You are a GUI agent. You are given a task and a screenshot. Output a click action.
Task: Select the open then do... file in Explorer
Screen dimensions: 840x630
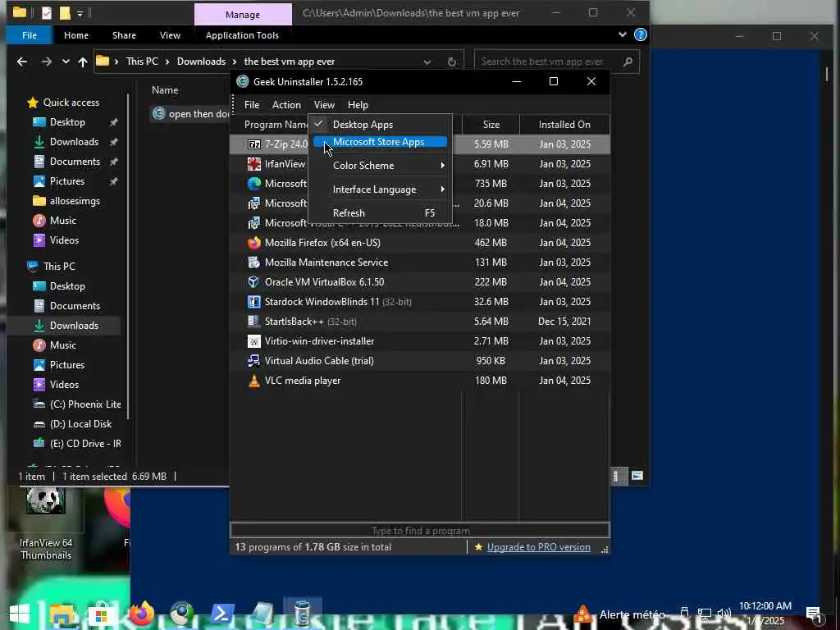191,113
